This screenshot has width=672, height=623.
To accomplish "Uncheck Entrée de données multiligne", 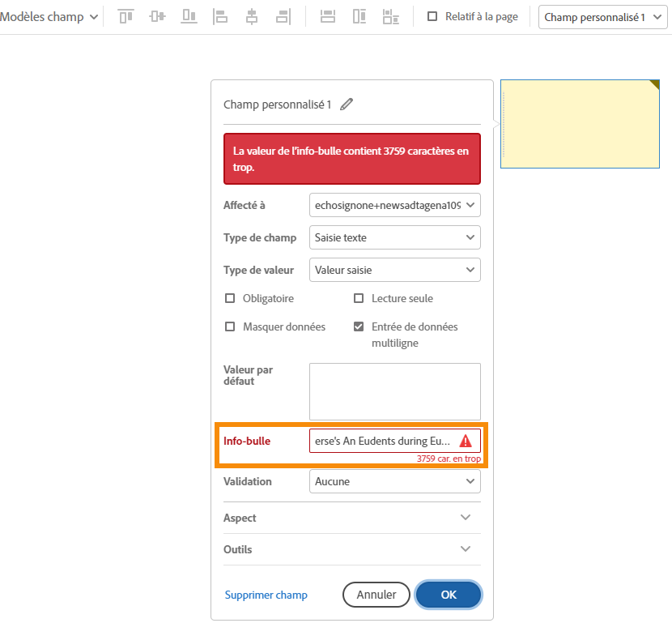I will click(x=359, y=326).
